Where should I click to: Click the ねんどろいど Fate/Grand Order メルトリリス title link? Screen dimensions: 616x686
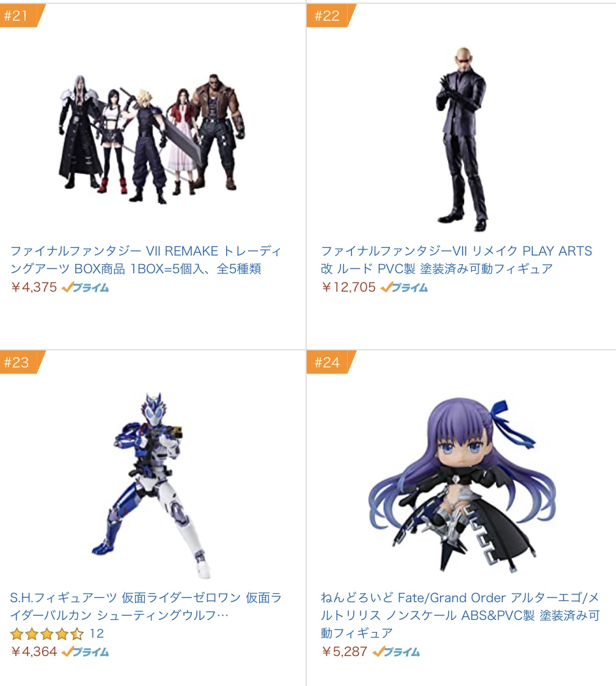click(x=460, y=615)
